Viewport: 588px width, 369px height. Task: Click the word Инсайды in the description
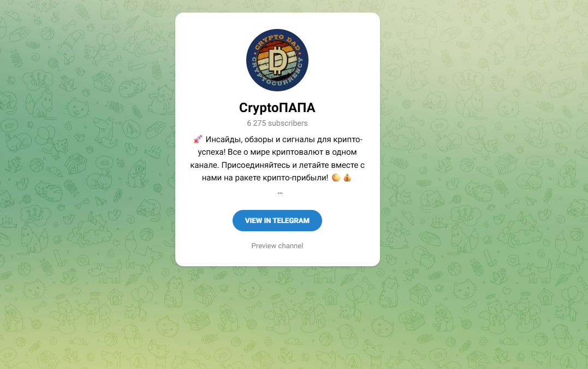point(224,139)
